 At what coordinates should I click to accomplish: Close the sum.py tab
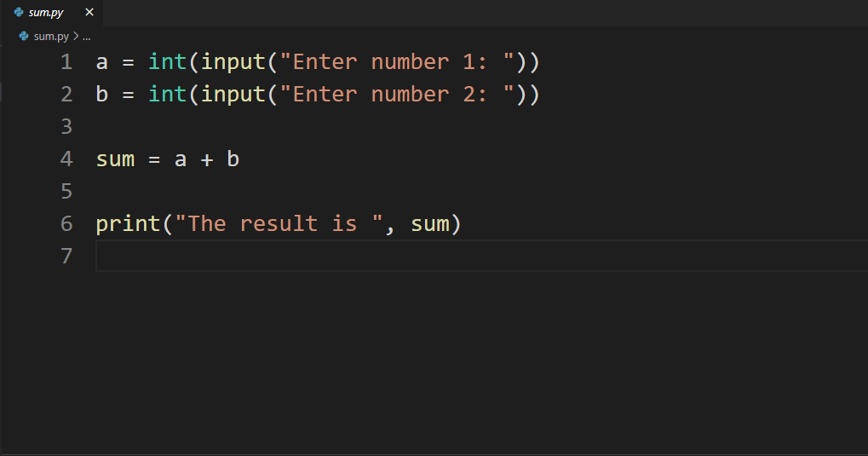click(x=89, y=12)
